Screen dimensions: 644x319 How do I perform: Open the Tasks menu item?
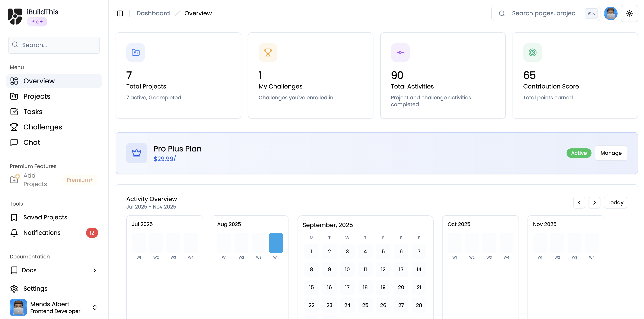(33, 111)
